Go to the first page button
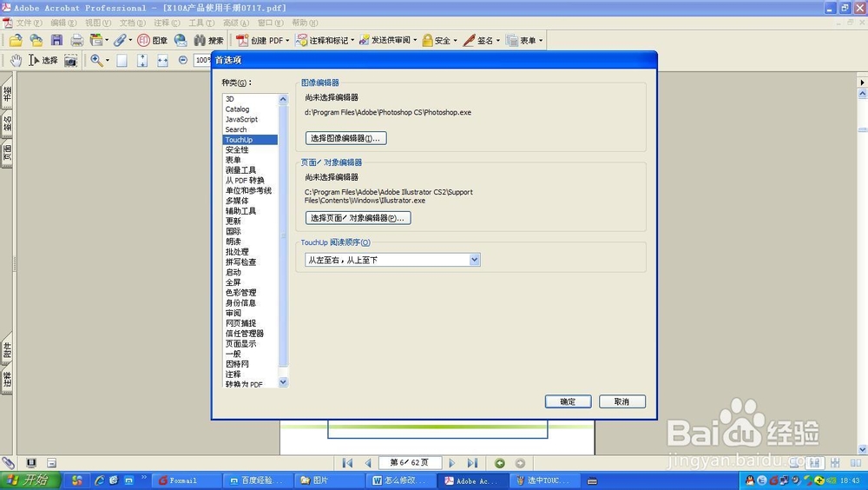868x490 pixels. pyautogui.click(x=348, y=463)
